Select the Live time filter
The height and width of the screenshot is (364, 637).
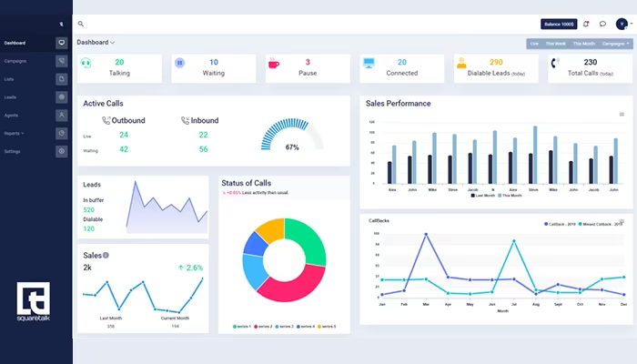pos(534,44)
